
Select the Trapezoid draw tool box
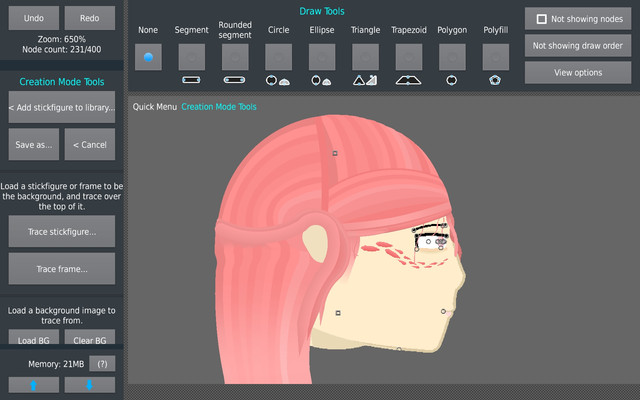[409, 57]
